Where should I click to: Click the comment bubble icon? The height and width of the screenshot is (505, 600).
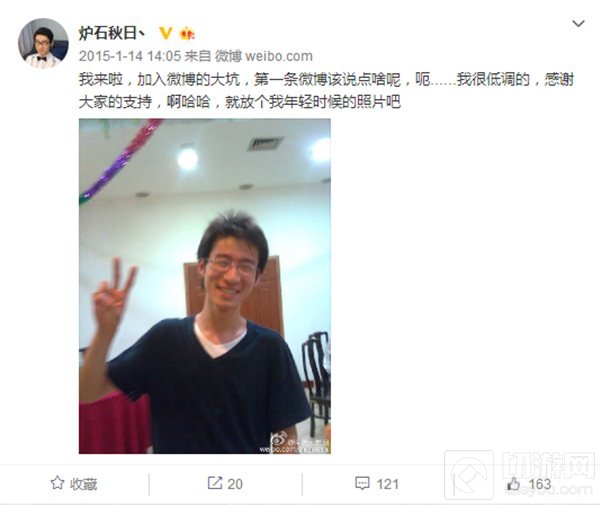pyautogui.click(x=362, y=483)
